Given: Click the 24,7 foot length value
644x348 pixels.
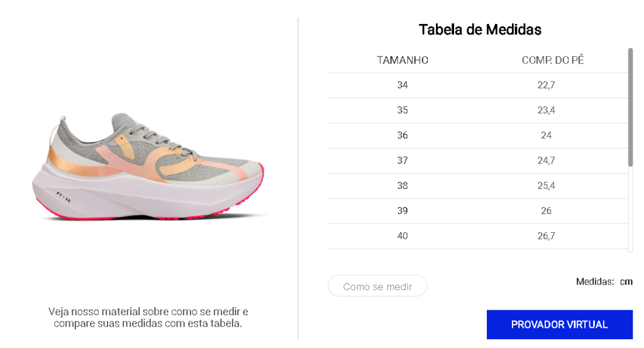Looking at the screenshot, I should pos(547,160).
